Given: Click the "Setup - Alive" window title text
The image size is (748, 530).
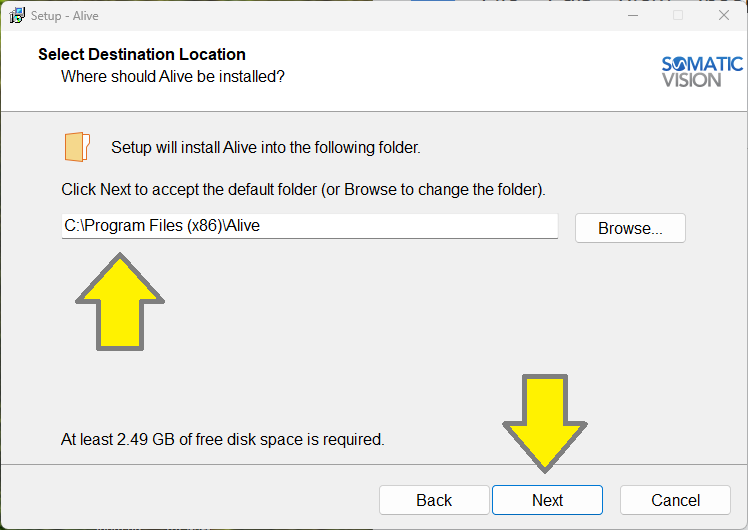Looking at the screenshot, I should pos(65,16).
